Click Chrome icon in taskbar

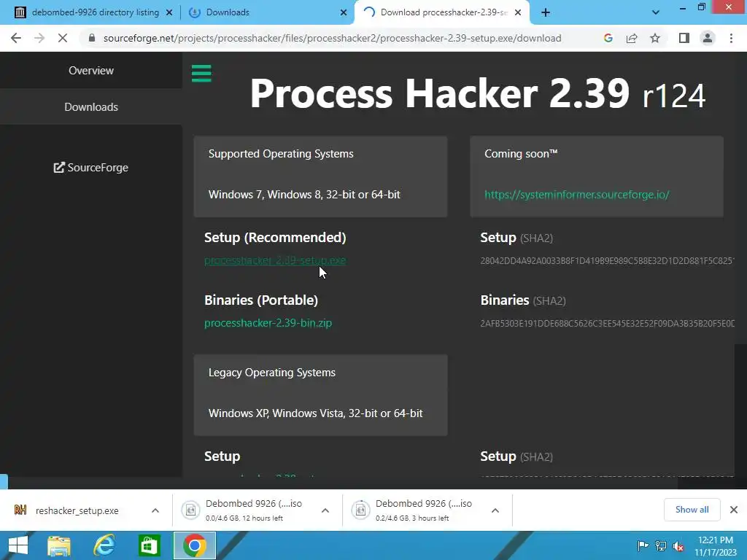pyautogui.click(x=194, y=545)
